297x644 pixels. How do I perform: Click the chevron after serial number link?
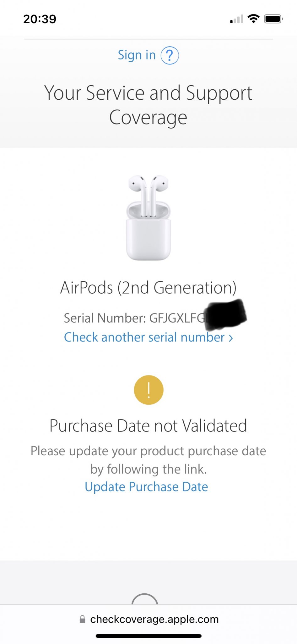coord(231,338)
